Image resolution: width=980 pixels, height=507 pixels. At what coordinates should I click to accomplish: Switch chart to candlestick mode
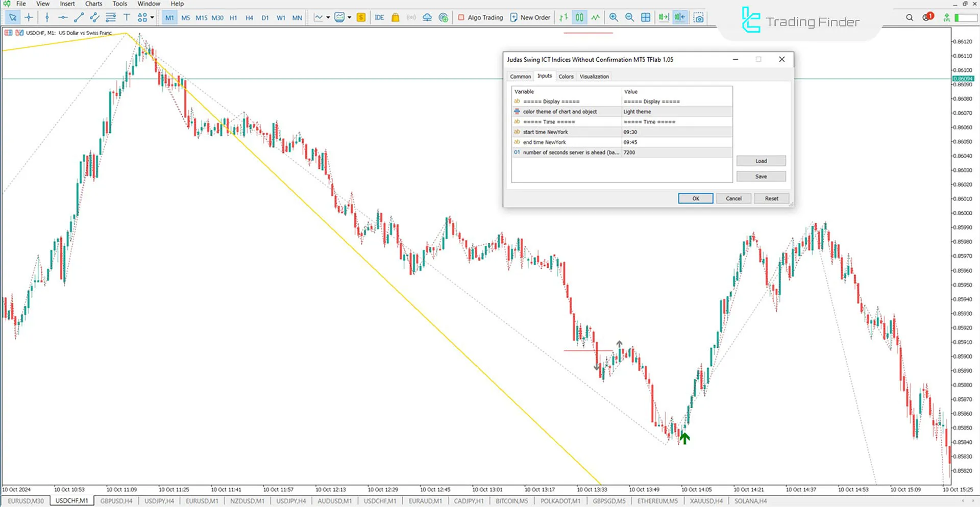(579, 17)
